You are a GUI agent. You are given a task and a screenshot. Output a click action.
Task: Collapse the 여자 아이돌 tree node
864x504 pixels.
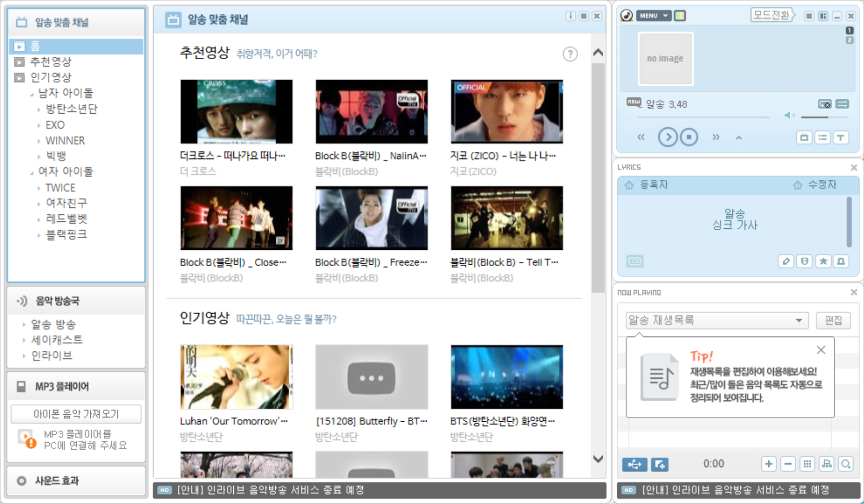tap(32, 172)
